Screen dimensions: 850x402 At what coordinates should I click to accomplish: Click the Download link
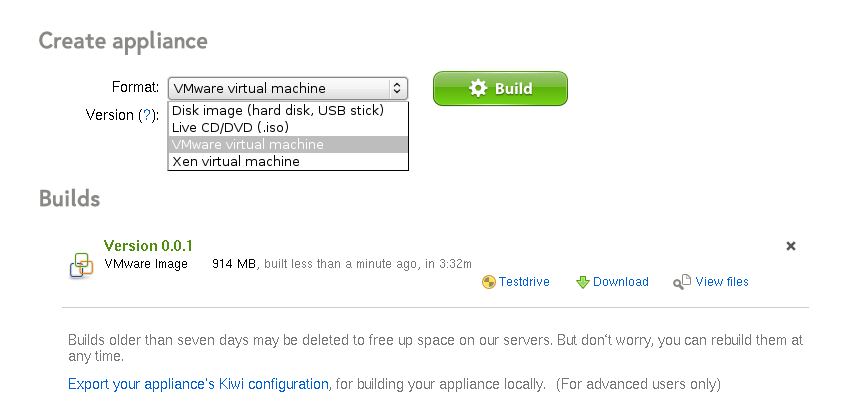621,282
